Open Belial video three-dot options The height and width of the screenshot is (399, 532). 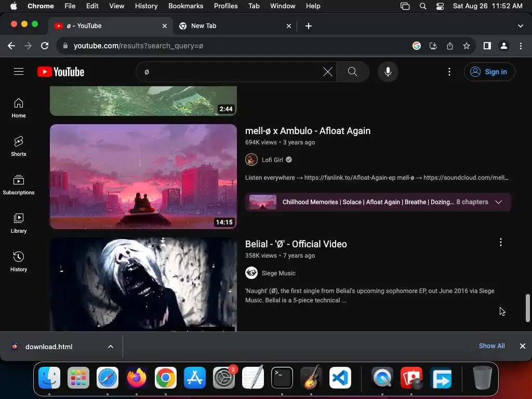pos(500,242)
